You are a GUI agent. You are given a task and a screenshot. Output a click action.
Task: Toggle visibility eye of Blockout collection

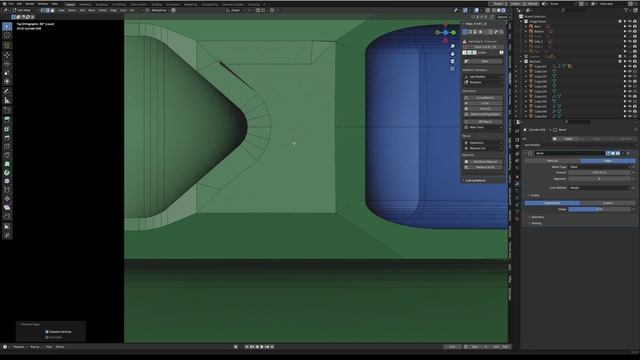tap(630, 61)
